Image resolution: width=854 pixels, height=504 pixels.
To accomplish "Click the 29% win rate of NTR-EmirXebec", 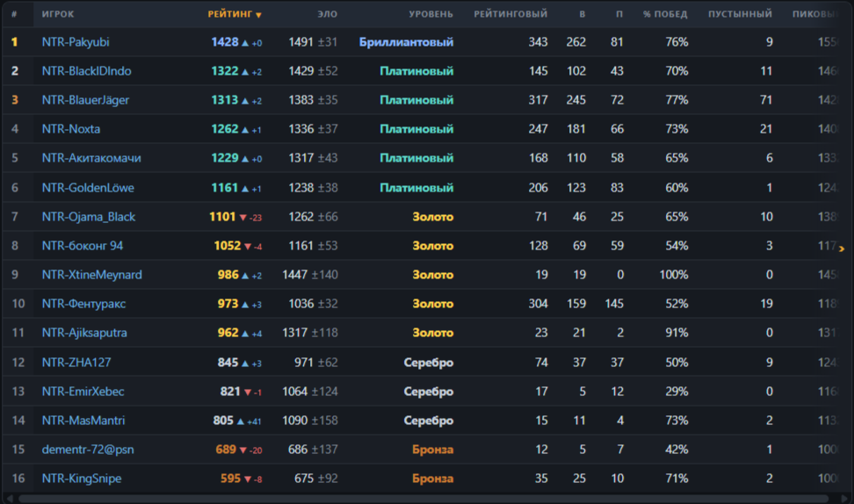I will [x=677, y=392].
